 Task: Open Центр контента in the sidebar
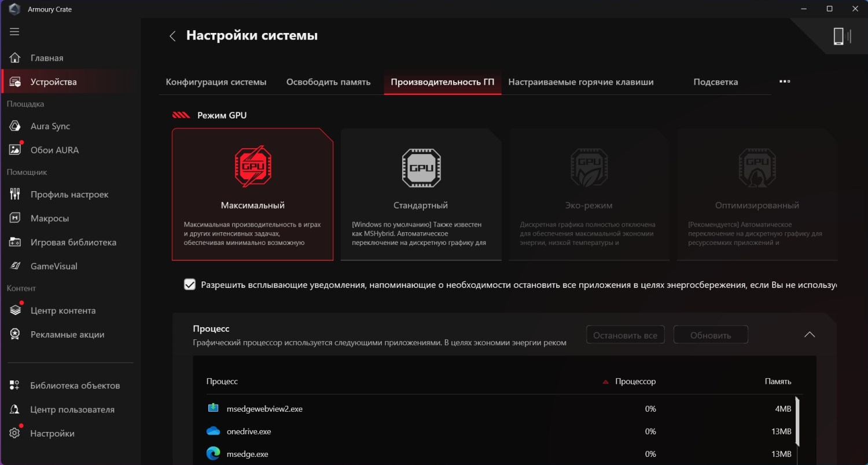(71, 310)
